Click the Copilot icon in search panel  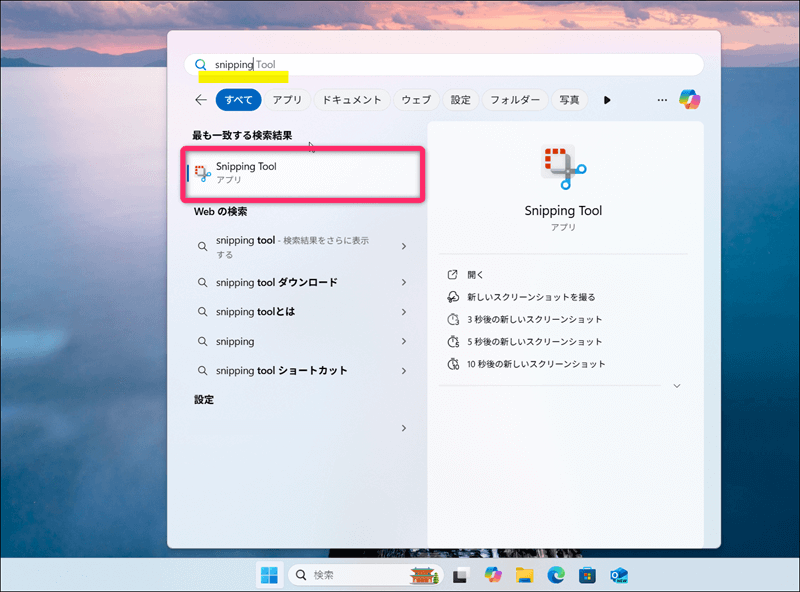tap(689, 100)
